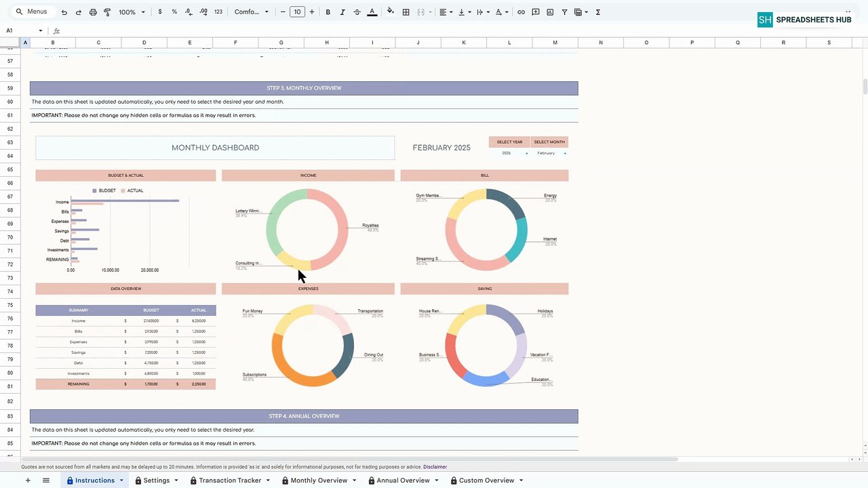Insert a link
This screenshot has height=488, width=868.
pos(521,12)
